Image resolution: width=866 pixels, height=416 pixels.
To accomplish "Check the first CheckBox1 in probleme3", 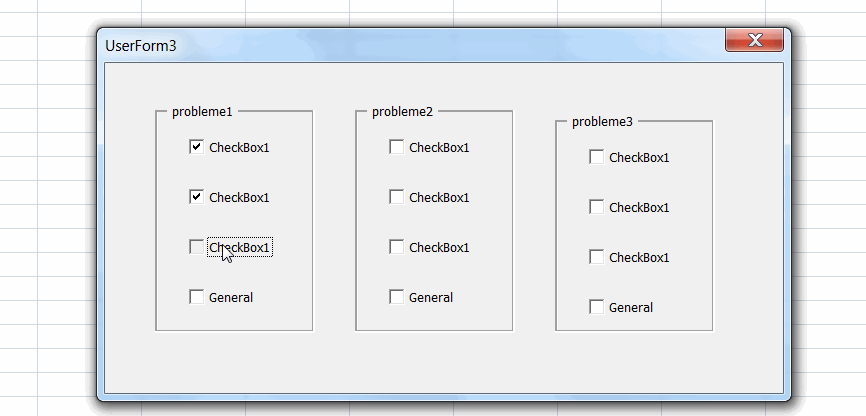I will (596, 157).
